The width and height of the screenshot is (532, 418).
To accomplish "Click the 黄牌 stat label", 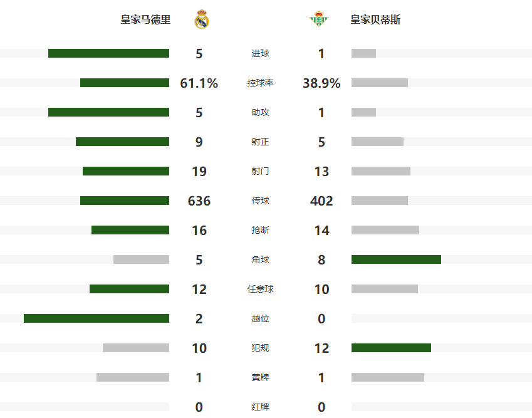I will 260,377.
